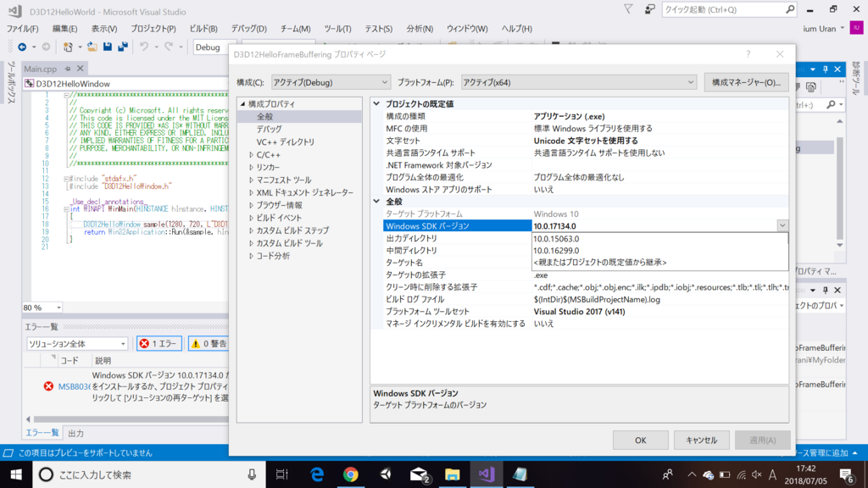Click the Redo toolbar icon
This screenshot has width=868, height=488.
tap(169, 47)
